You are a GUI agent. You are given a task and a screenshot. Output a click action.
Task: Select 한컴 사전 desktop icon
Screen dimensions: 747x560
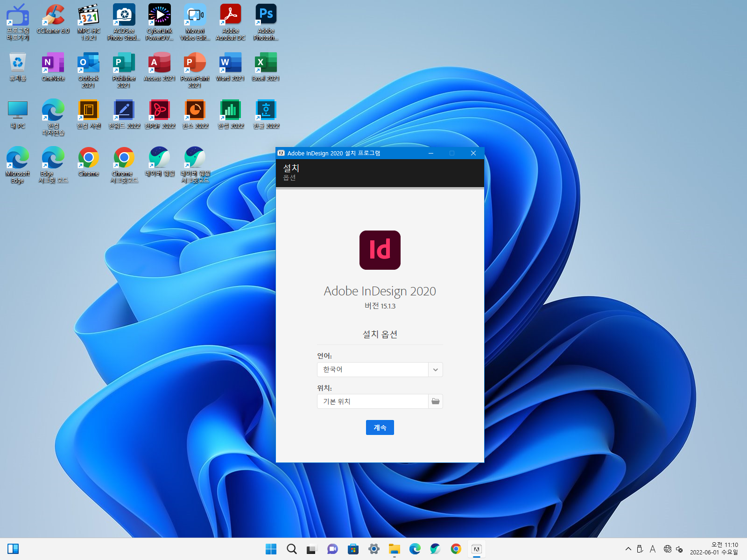[x=89, y=114]
